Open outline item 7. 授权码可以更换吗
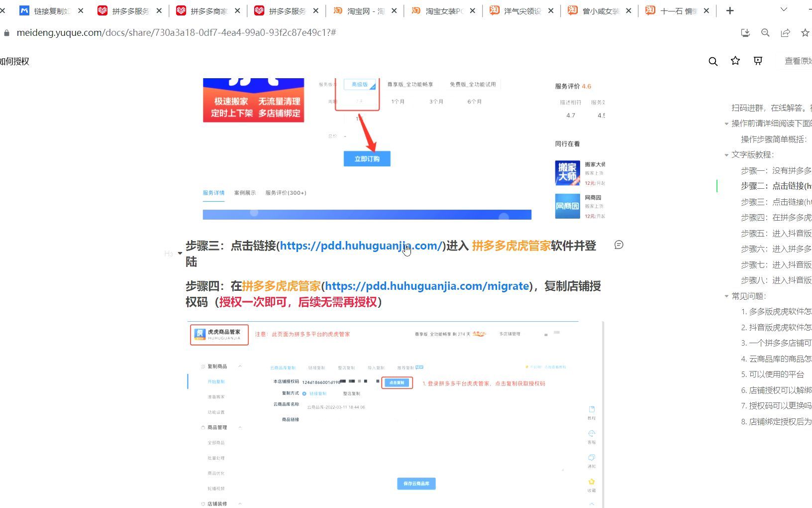 [x=776, y=405]
